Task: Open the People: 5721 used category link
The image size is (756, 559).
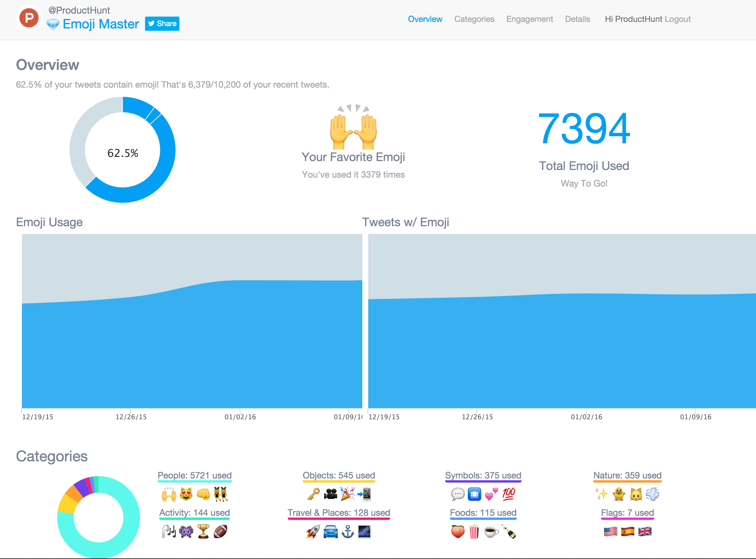Action: [194, 476]
